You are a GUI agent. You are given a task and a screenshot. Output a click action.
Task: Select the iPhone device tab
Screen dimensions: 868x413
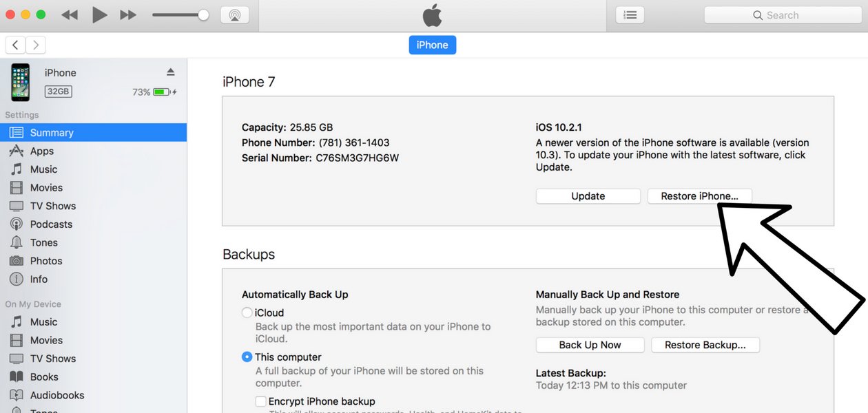pyautogui.click(x=432, y=45)
